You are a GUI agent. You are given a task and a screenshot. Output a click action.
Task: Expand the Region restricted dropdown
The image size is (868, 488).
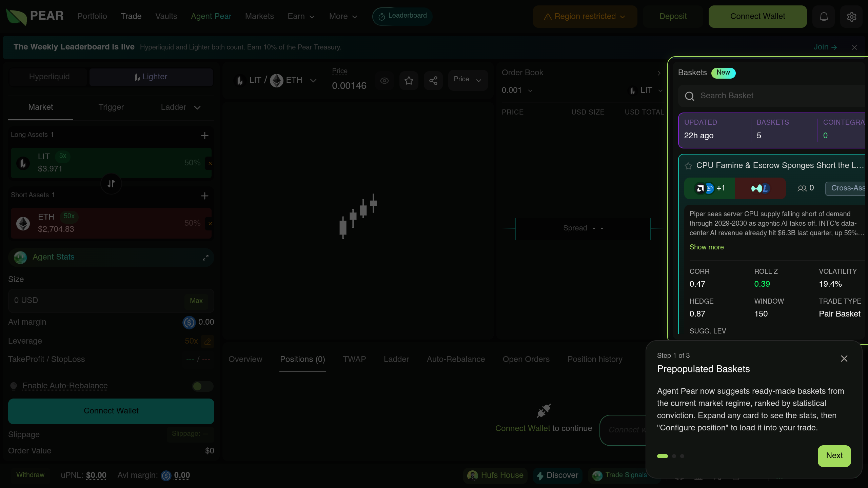click(x=585, y=17)
